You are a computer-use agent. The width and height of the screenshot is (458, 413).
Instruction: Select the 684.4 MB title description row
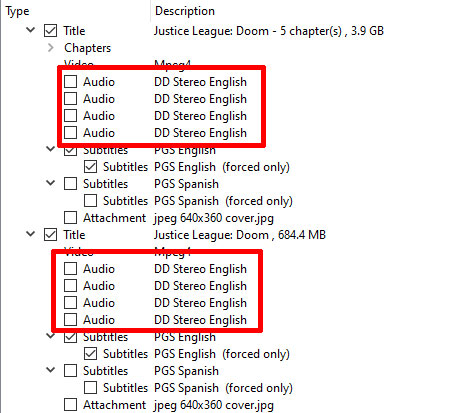[240, 235]
